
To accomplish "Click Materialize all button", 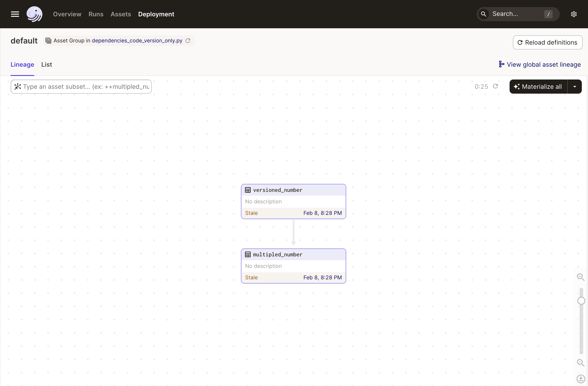I will click(538, 86).
